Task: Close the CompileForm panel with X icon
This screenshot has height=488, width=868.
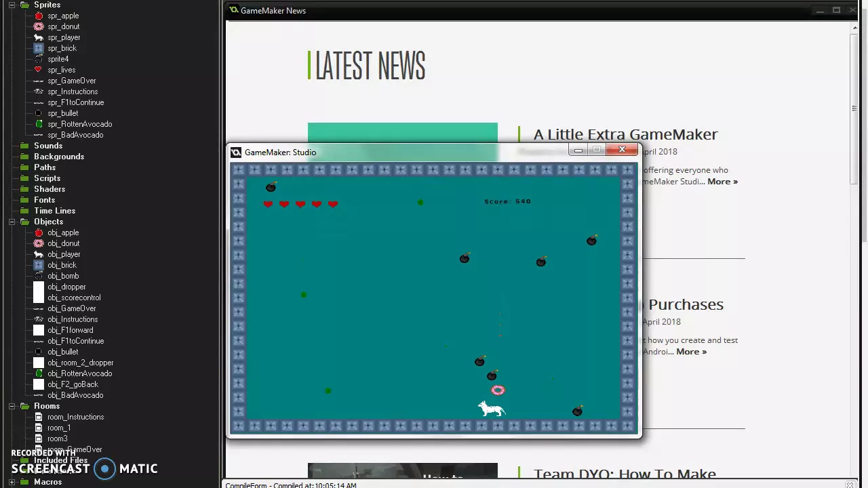Action: (850, 485)
